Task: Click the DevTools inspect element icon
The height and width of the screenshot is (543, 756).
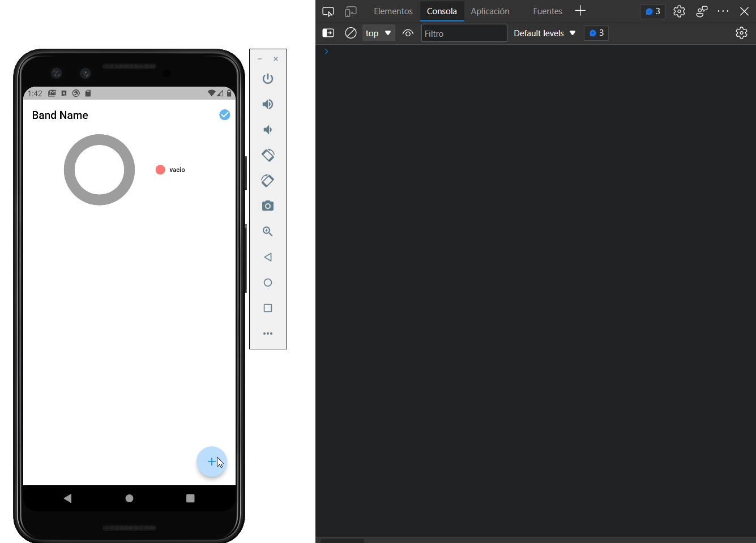Action: click(x=328, y=11)
